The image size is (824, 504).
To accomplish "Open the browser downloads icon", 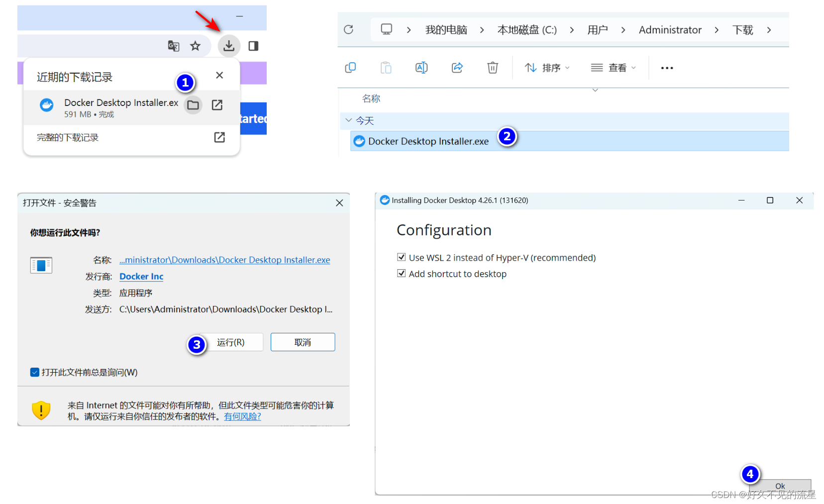I will [229, 46].
